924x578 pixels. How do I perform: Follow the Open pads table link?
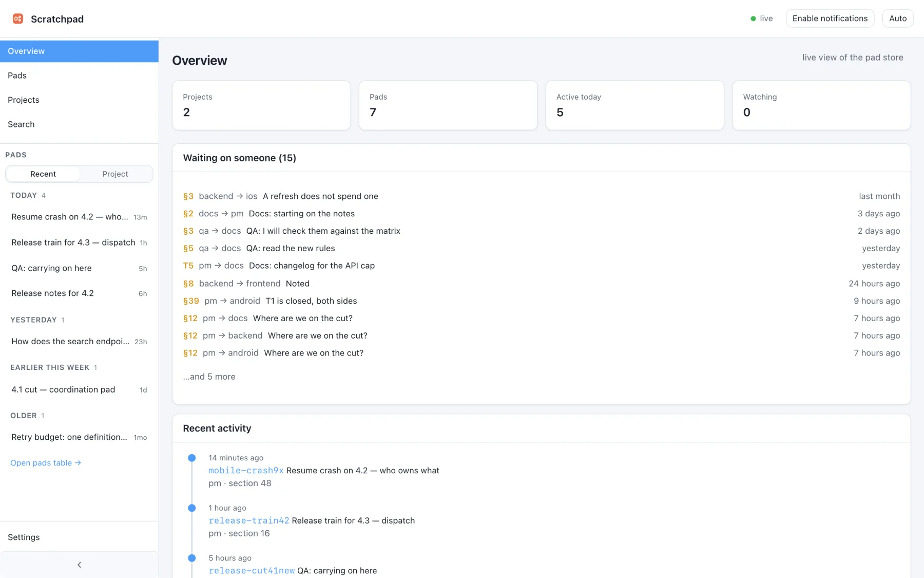(x=46, y=463)
